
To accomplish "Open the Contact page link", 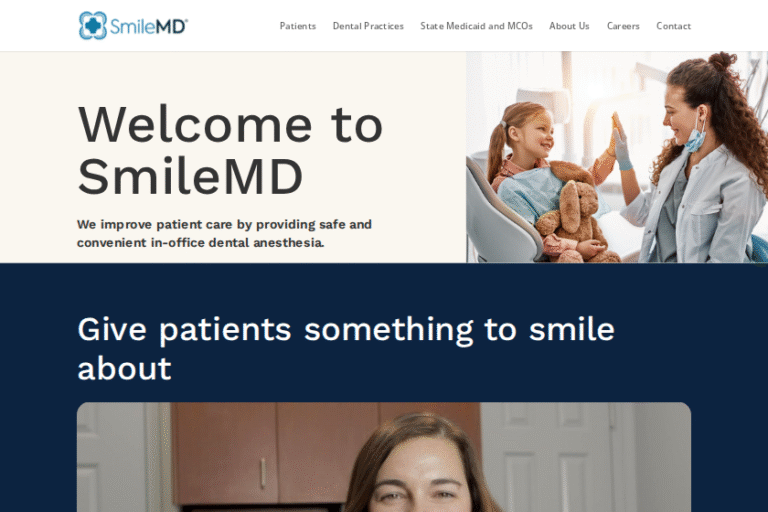I will [x=673, y=26].
